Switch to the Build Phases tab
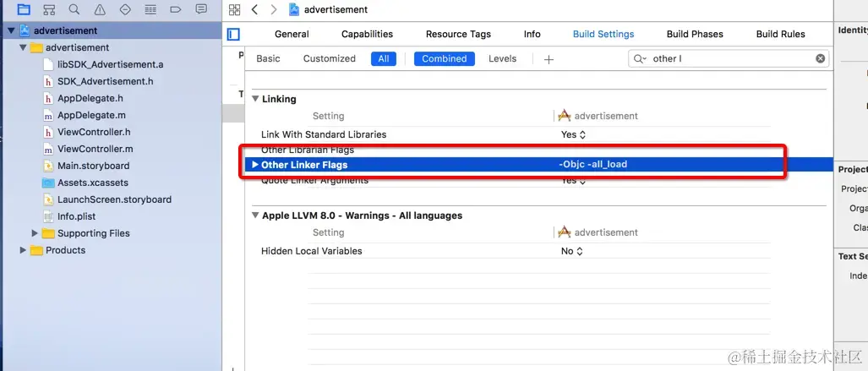This screenshot has height=371, width=868. (x=695, y=34)
